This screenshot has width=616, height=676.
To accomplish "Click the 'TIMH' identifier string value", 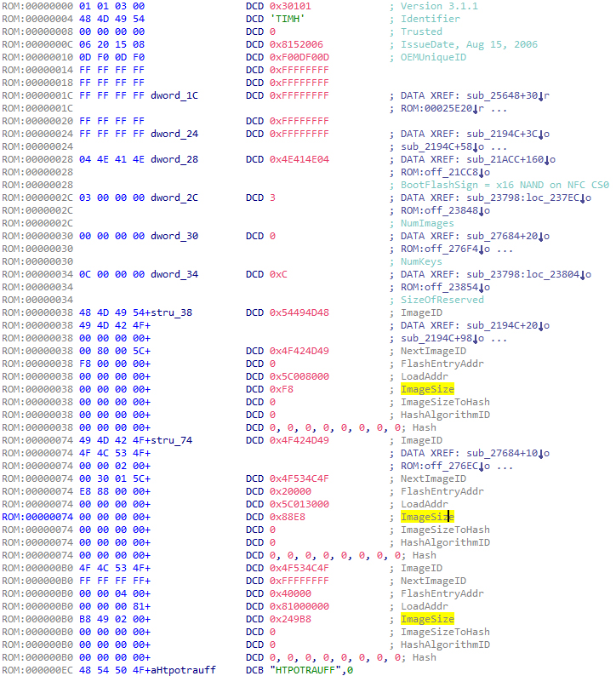I will pyautogui.click(x=288, y=19).
